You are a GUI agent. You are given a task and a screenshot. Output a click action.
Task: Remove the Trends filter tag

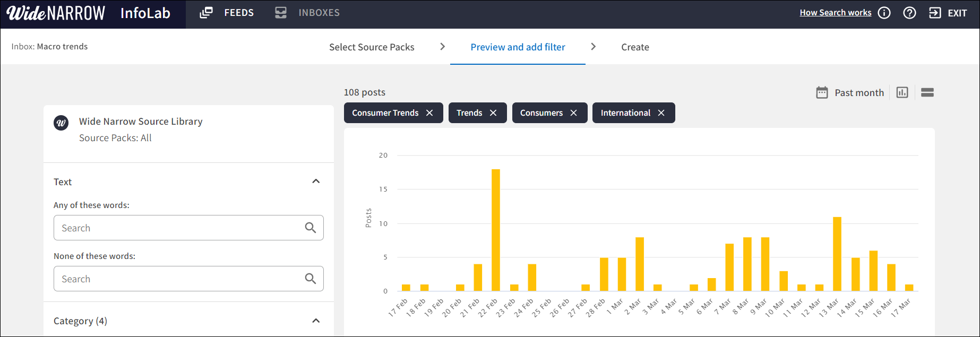(x=493, y=113)
